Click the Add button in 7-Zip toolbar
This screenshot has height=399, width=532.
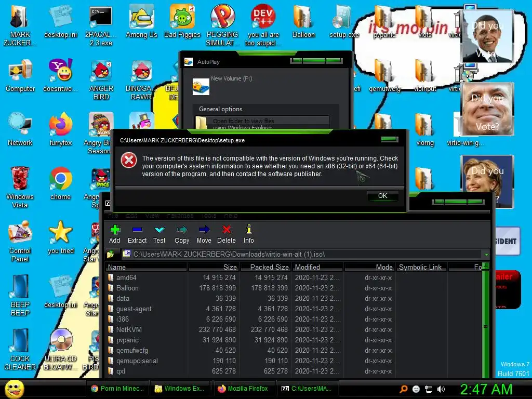click(x=114, y=234)
